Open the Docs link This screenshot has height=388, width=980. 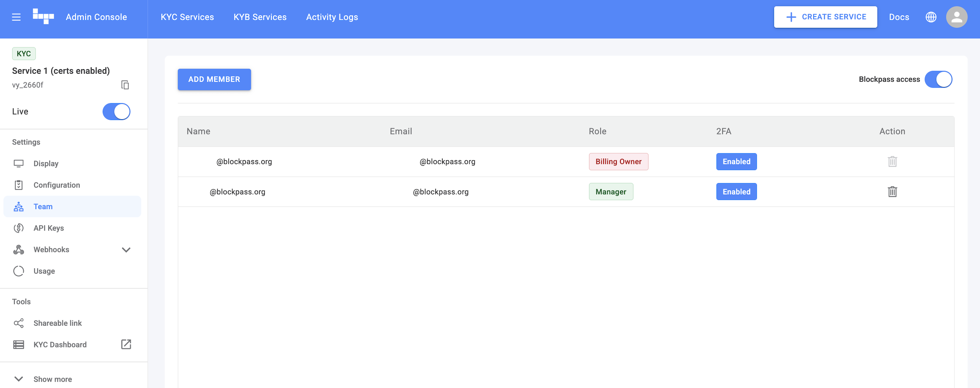point(899,17)
